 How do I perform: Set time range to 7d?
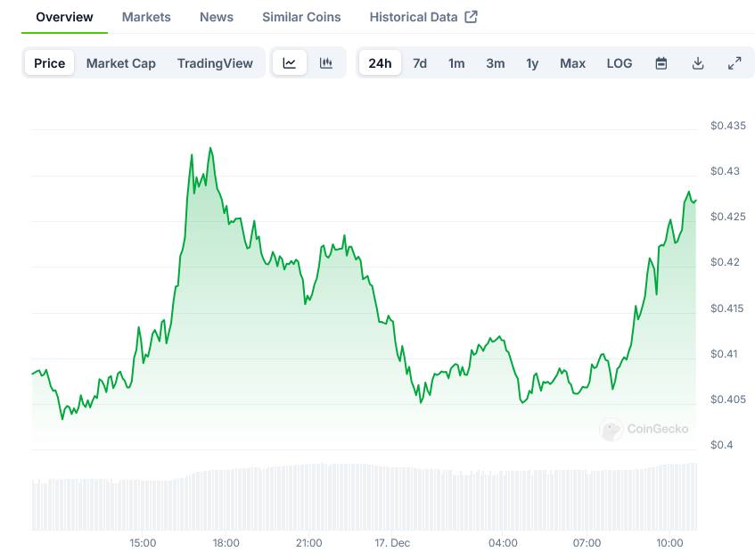[420, 63]
